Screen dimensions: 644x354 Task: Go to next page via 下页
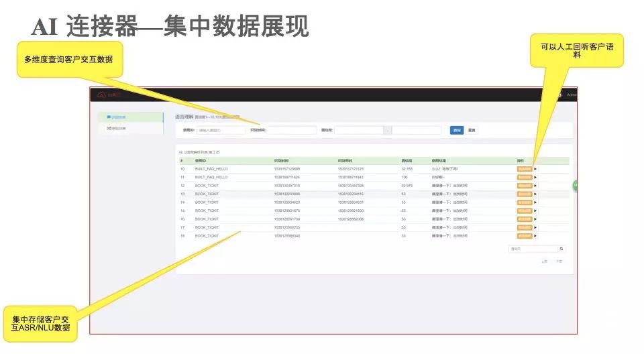tap(559, 261)
